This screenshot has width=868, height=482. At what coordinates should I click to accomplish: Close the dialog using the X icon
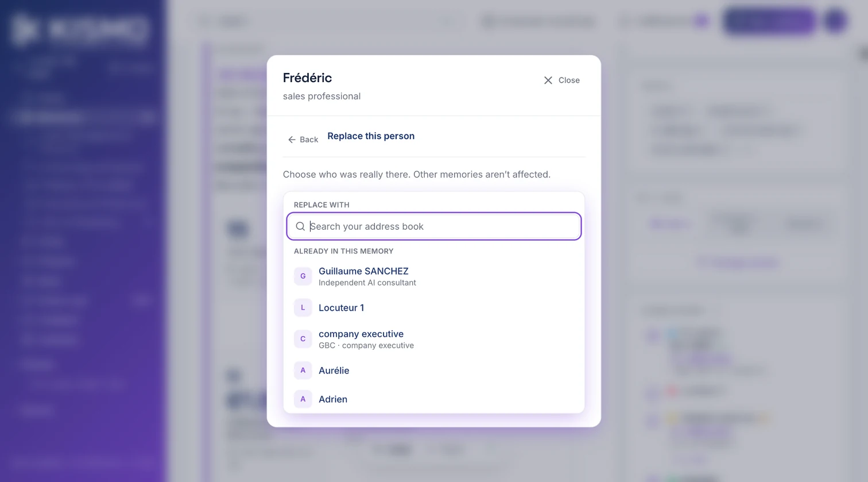click(x=548, y=80)
